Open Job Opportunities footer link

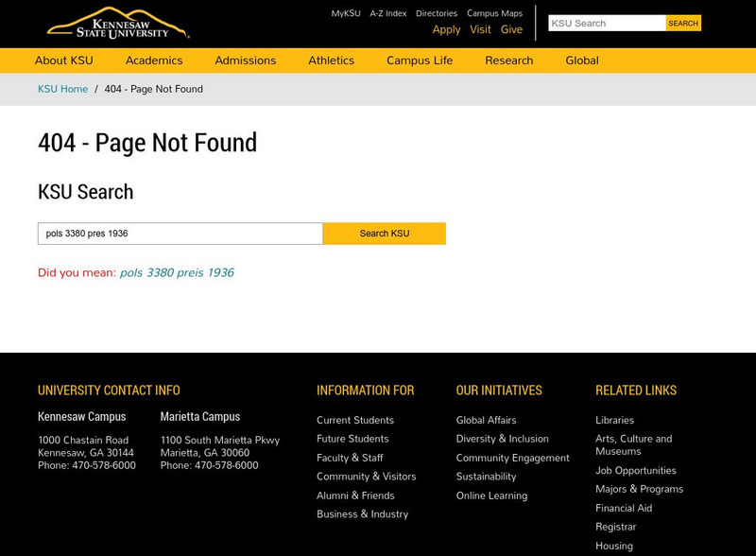coord(635,471)
